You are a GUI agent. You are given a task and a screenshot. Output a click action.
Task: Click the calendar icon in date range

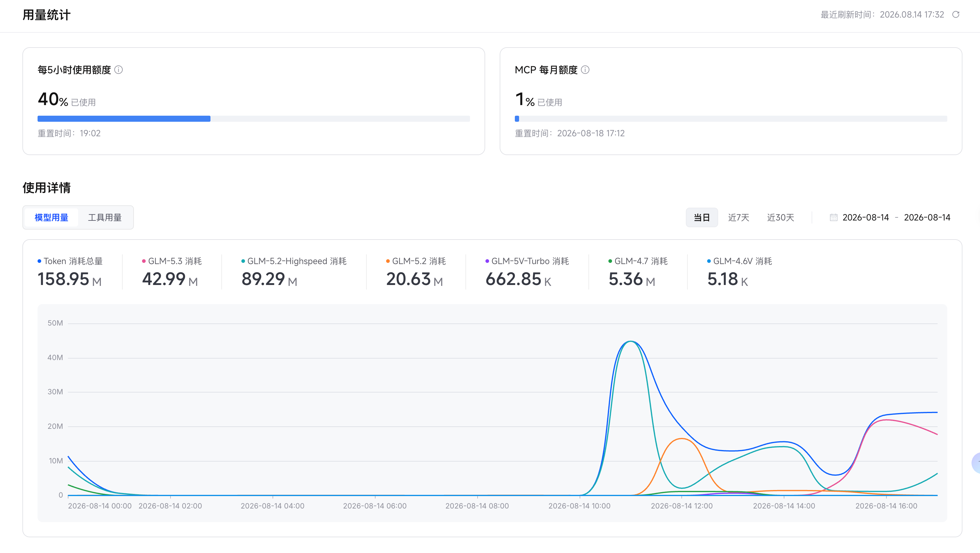[x=833, y=217]
